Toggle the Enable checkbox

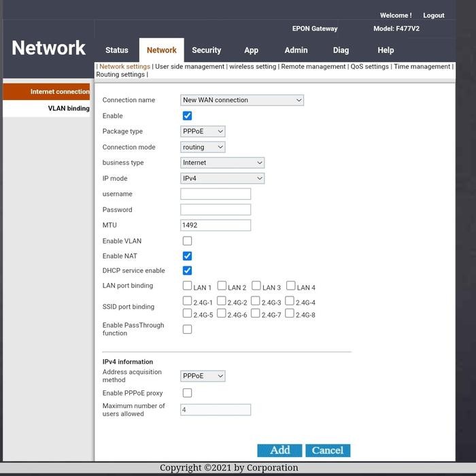[x=187, y=116]
